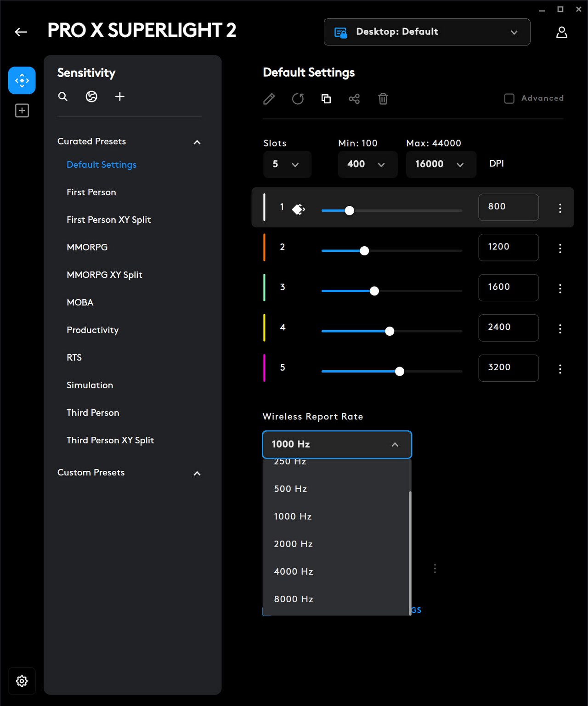The width and height of the screenshot is (588, 706).
Task: Open the Slots count dropdown
Action: [287, 164]
